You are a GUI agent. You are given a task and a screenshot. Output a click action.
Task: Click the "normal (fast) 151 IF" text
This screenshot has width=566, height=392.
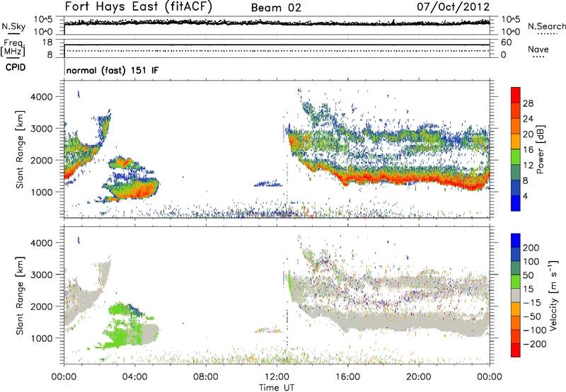[112, 70]
